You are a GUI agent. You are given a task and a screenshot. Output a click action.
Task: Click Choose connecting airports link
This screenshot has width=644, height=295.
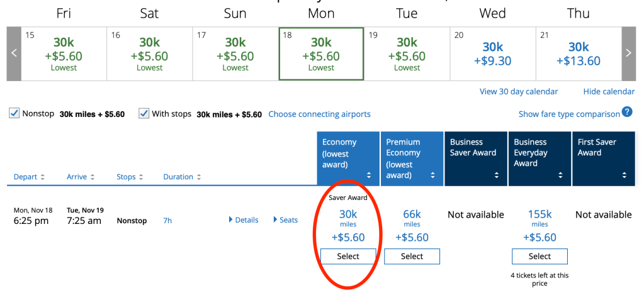pos(319,114)
